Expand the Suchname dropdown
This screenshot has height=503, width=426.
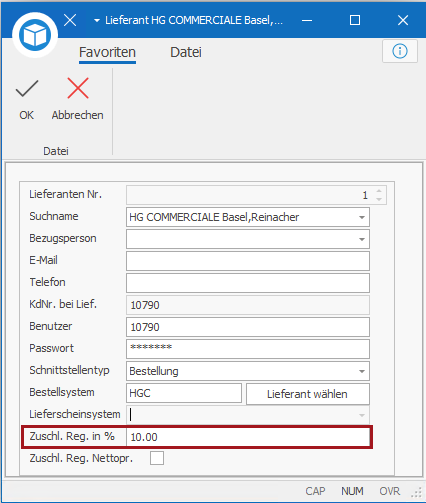[362, 217]
